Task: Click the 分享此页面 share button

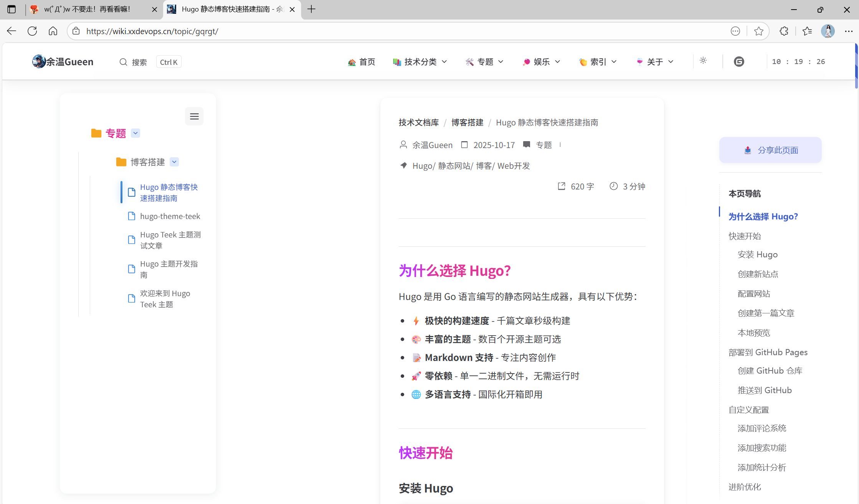Action: click(770, 150)
